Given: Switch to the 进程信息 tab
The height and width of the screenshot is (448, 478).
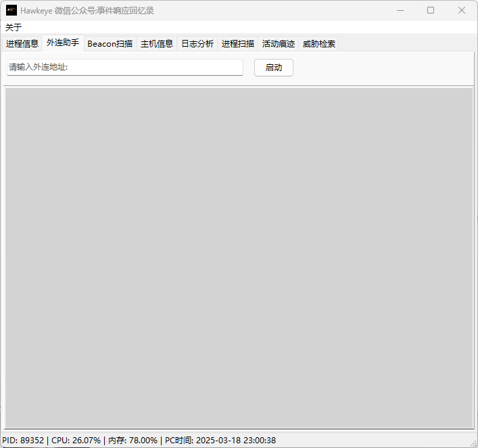Looking at the screenshot, I should (x=22, y=43).
